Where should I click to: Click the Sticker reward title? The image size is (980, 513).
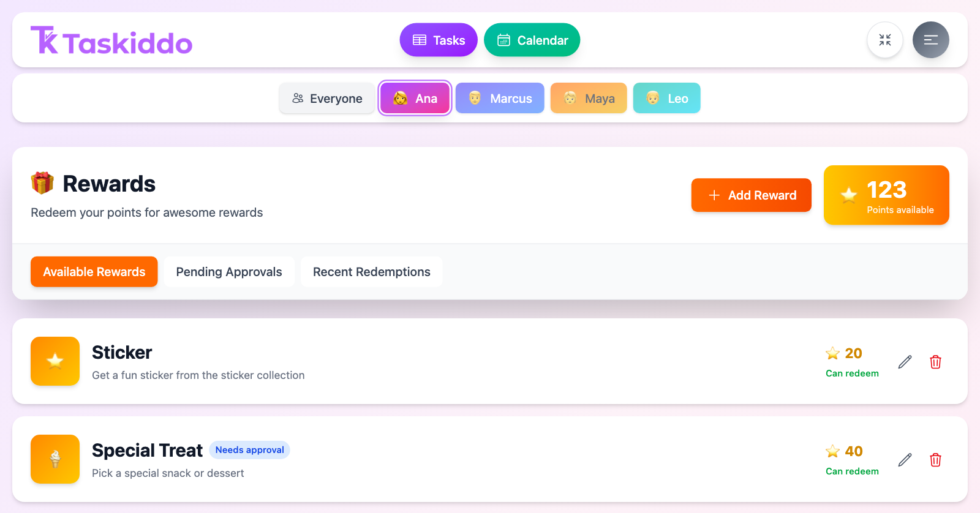pyautogui.click(x=122, y=353)
